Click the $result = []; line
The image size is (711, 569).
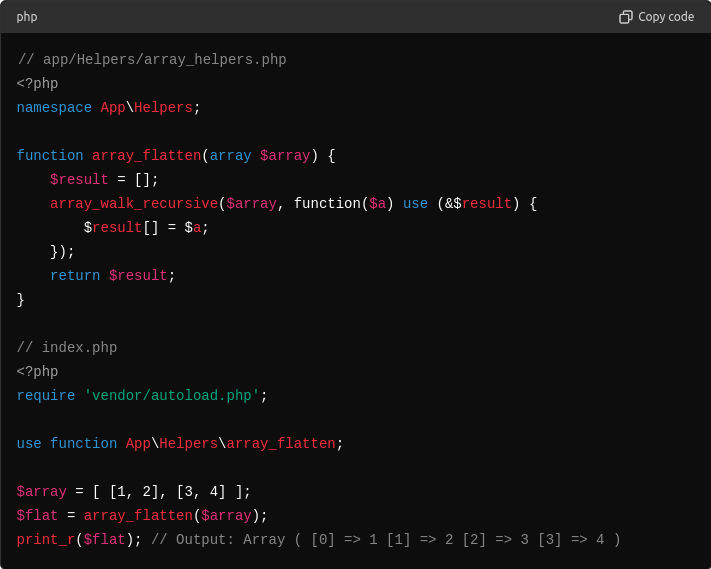(x=104, y=180)
